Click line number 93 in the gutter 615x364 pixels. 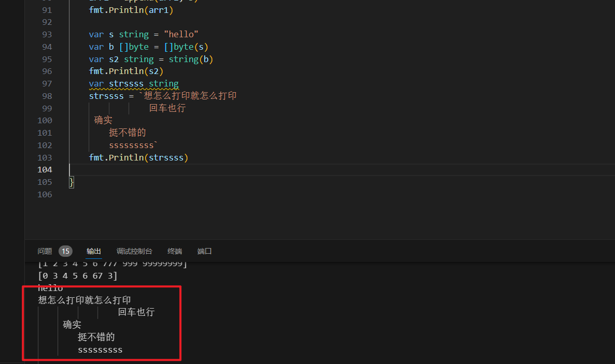pos(47,34)
